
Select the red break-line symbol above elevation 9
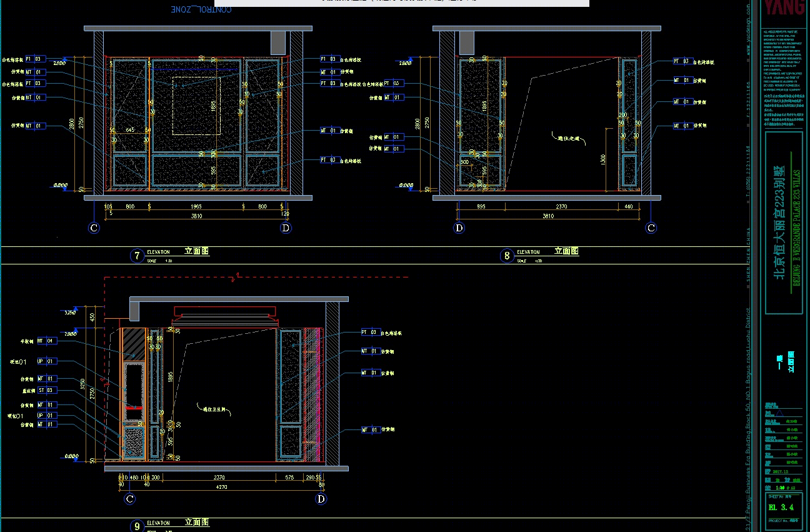click(236, 277)
